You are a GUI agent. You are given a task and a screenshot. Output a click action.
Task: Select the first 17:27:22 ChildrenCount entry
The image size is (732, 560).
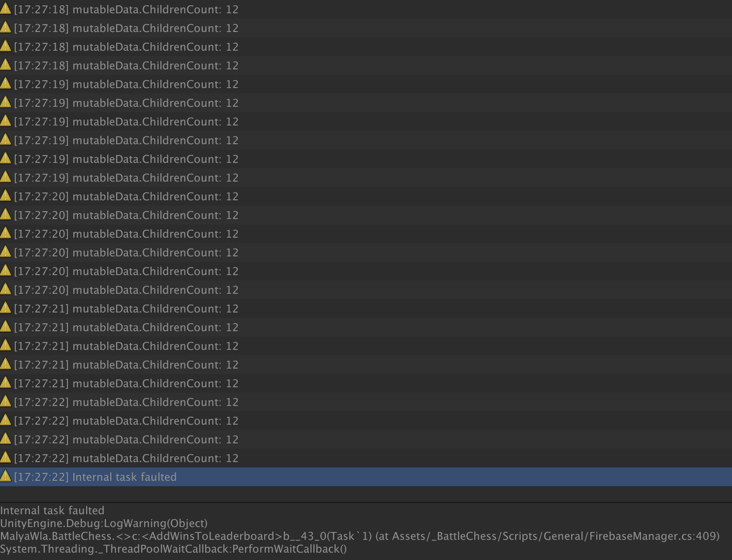click(x=123, y=402)
